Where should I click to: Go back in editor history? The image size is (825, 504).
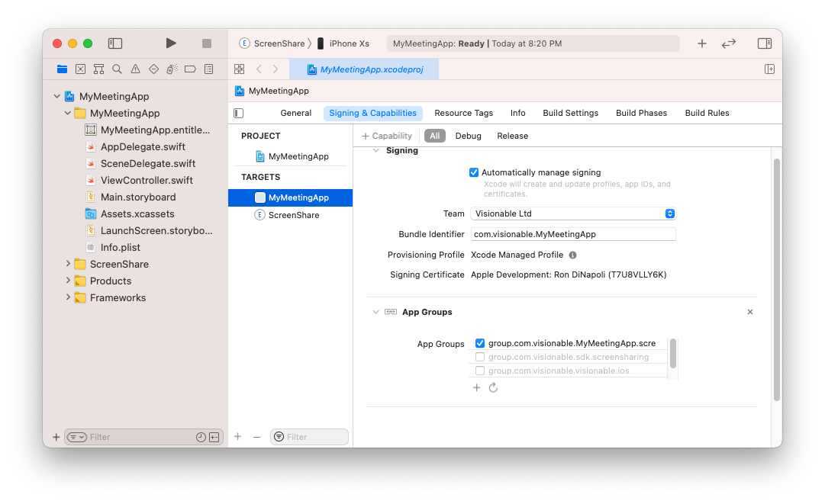259,69
